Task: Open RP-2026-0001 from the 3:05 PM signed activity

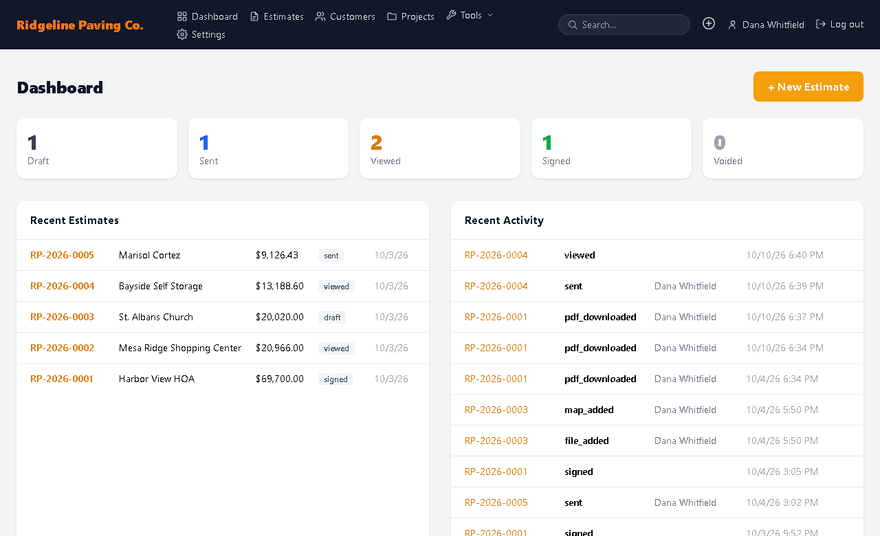Action: (496, 471)
